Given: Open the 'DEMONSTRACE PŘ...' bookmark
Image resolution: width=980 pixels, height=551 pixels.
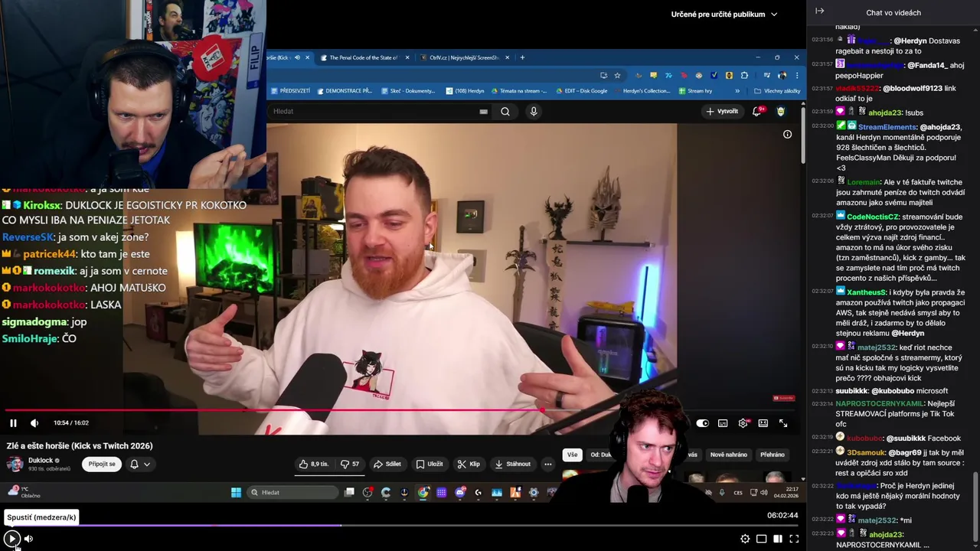Looking at the screenshot, I should pos(344,91).
